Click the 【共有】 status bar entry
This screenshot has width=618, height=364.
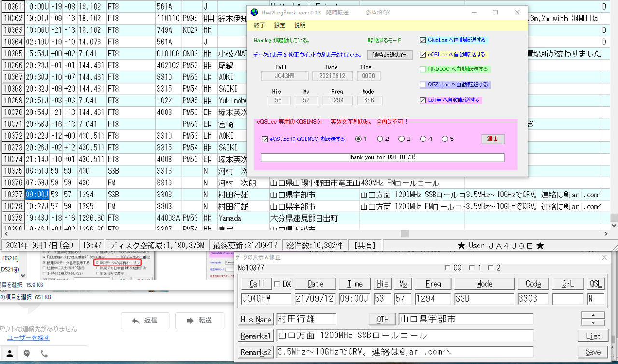click(x=365, y=245)
